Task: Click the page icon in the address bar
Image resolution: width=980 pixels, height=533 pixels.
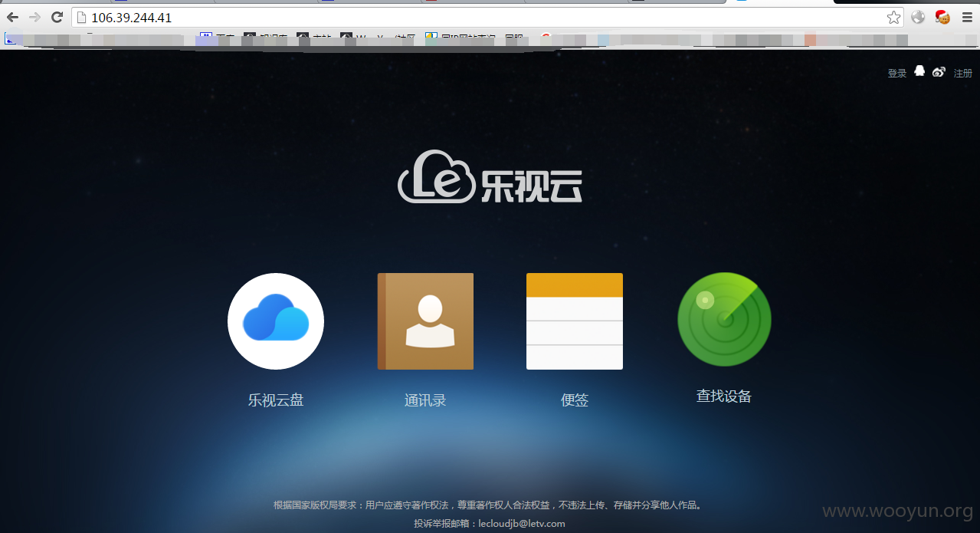Action: 81,18
